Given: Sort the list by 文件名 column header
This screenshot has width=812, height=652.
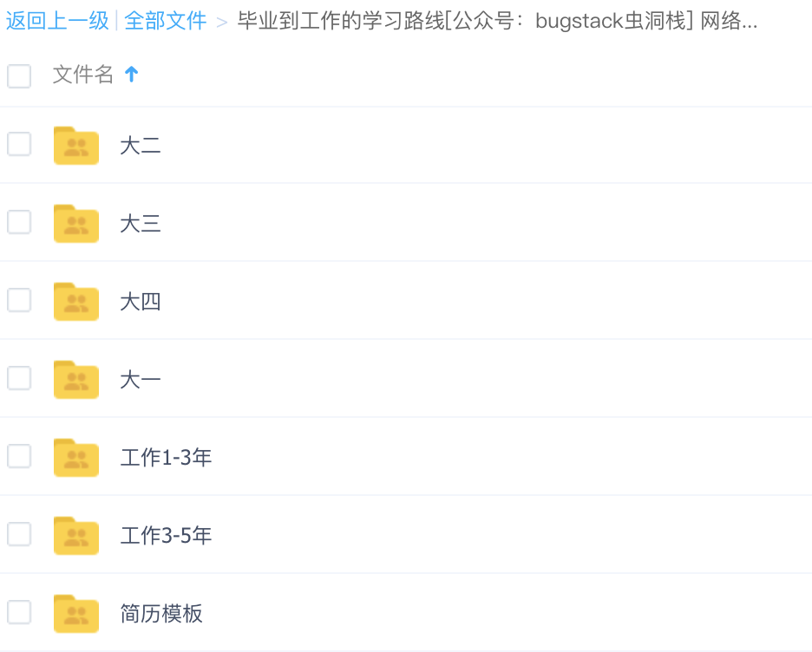Looking at the screenshot, I should 83,75.
